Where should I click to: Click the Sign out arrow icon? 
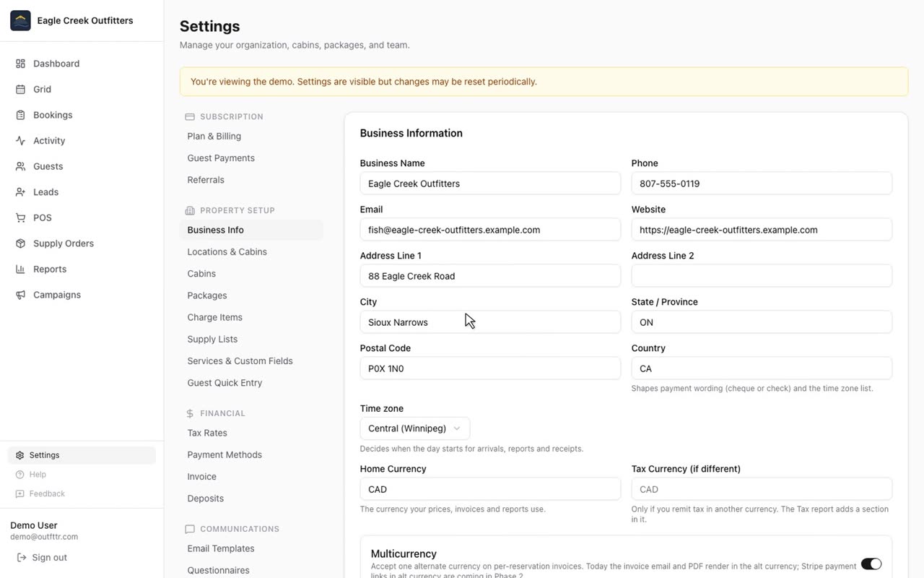(22, 558)
